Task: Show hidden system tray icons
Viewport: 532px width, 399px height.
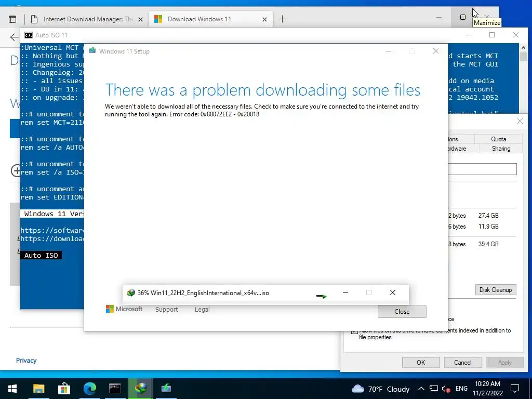Action: point(421,389)
